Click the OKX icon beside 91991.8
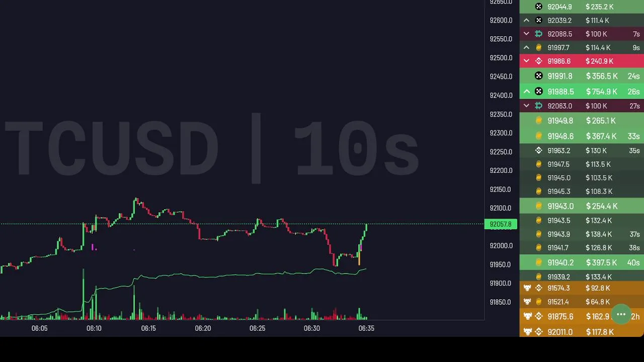The image size is (644, 362). [x=539, y=76]
